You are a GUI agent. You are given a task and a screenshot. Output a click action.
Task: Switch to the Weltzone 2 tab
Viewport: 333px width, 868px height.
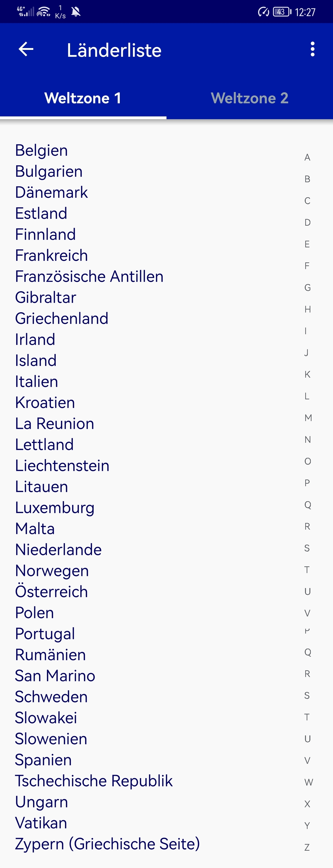[x=250, y=98]
